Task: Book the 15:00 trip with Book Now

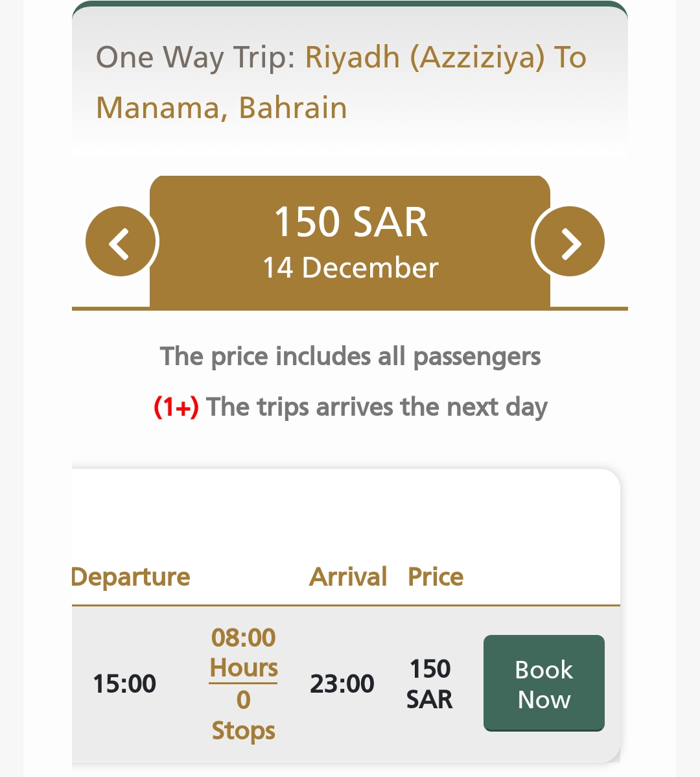Action: (x=544, y=684)
